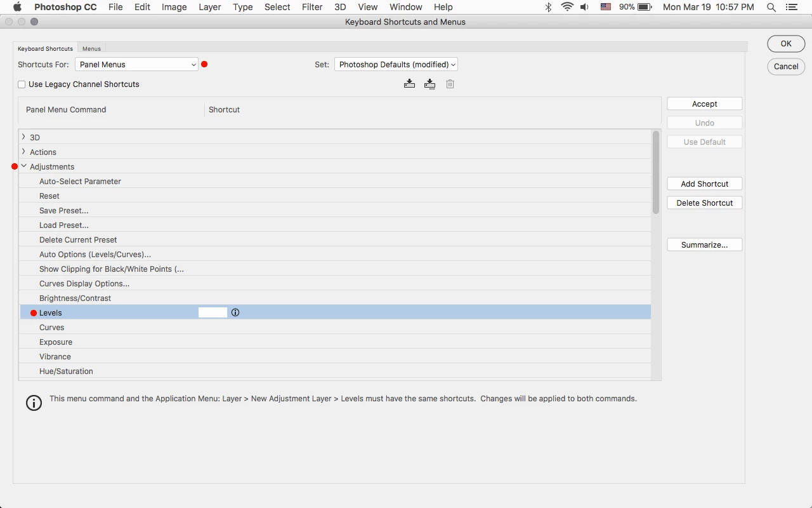Image resolution: width=812 pixels, height=508 pixels.
Task: Select Show Clipping for Black/White Points row
Action: coord(335,269)
